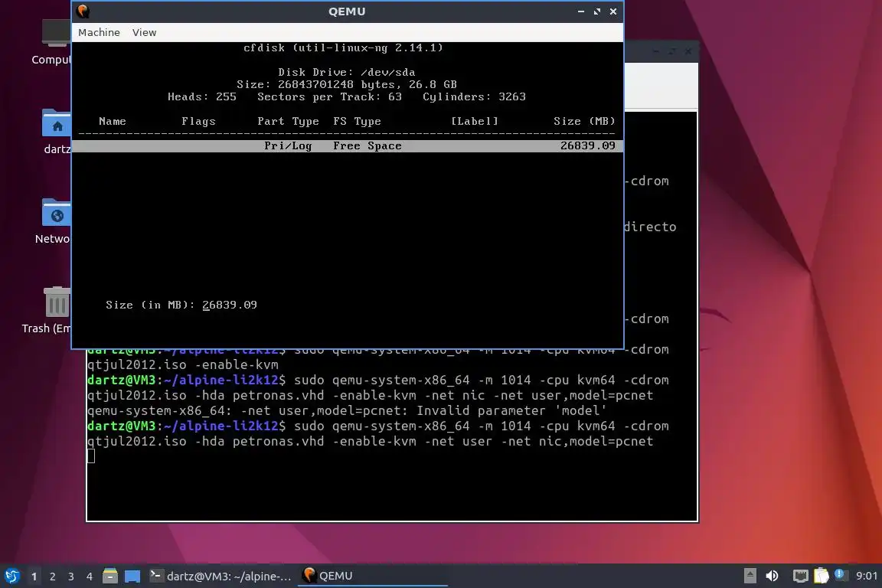
Task: Close the QEMU window
Action: tap(613, 11)
